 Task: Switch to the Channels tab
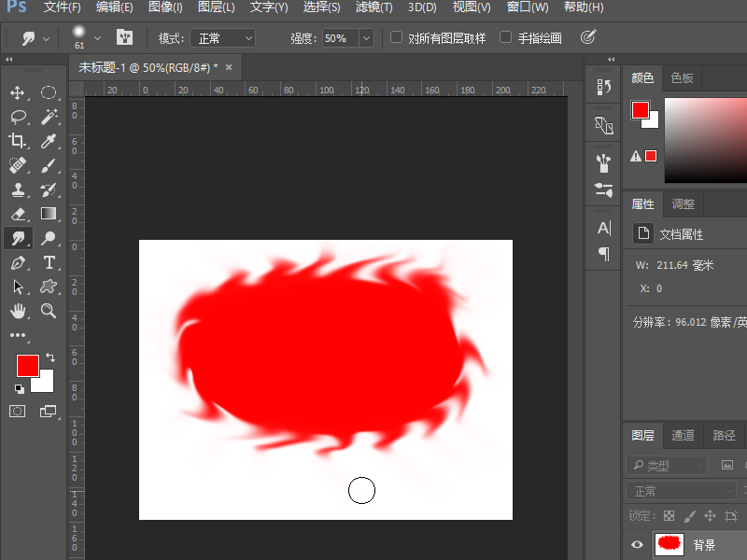pos(683,435)
